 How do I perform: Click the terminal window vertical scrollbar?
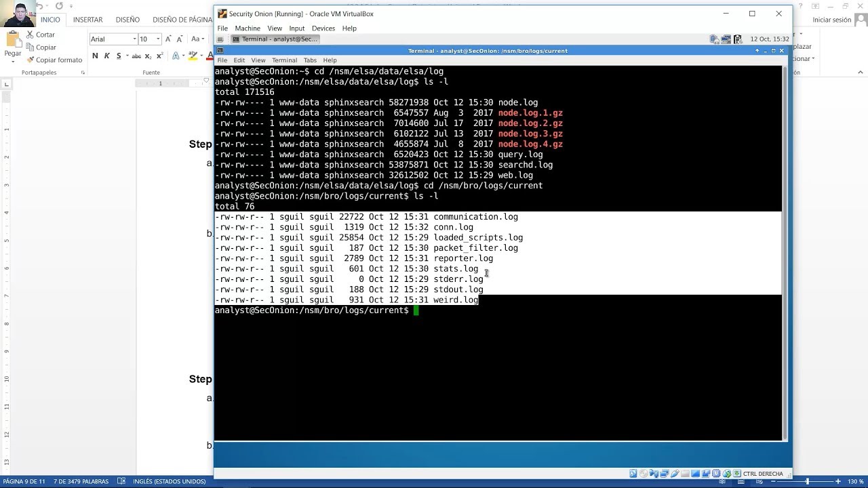[x=785, y=252]
